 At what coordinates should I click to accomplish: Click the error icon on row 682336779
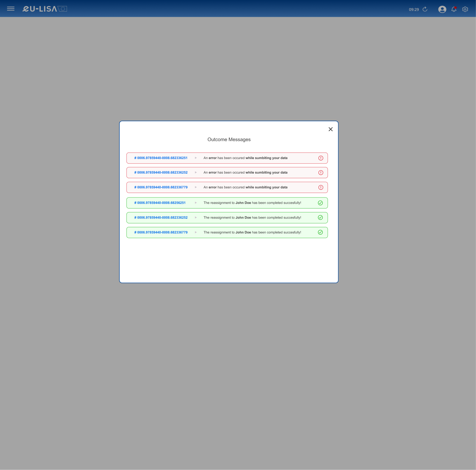coord(321,187)
